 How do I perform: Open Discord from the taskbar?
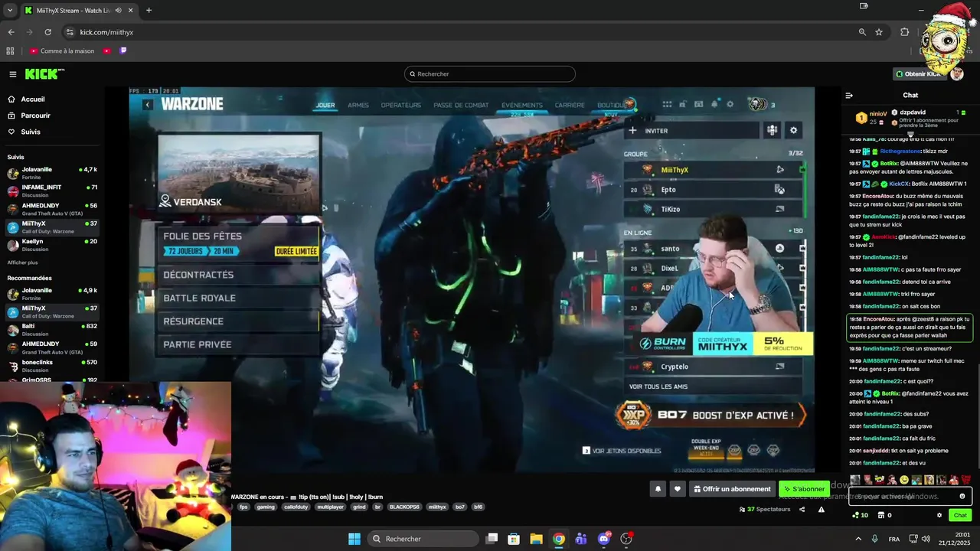coord(604,539)
